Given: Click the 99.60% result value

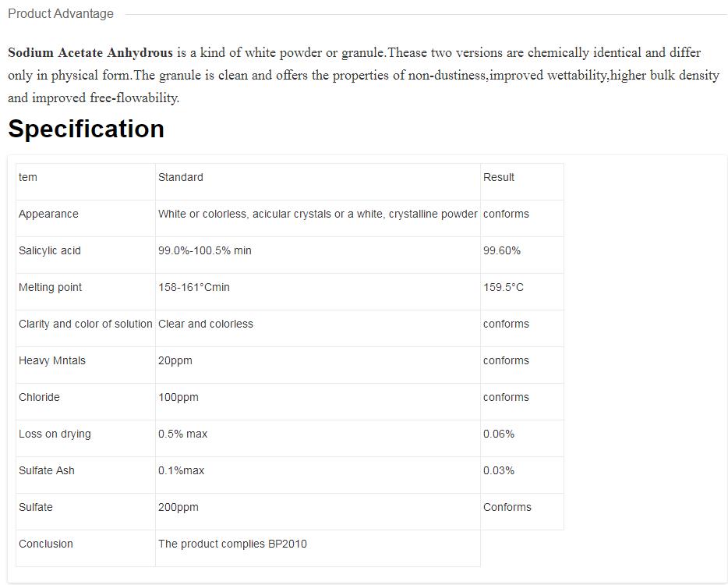Looking at the screenshot, I should coord(502,250).
